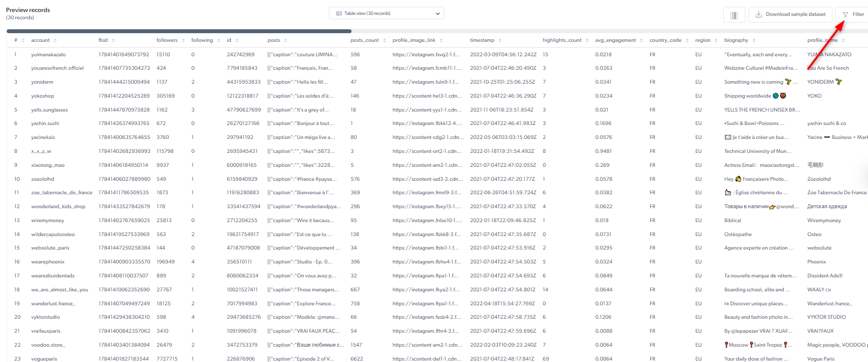
Task: Click the region column sort arrows
Action: click(x=716, y=40)
